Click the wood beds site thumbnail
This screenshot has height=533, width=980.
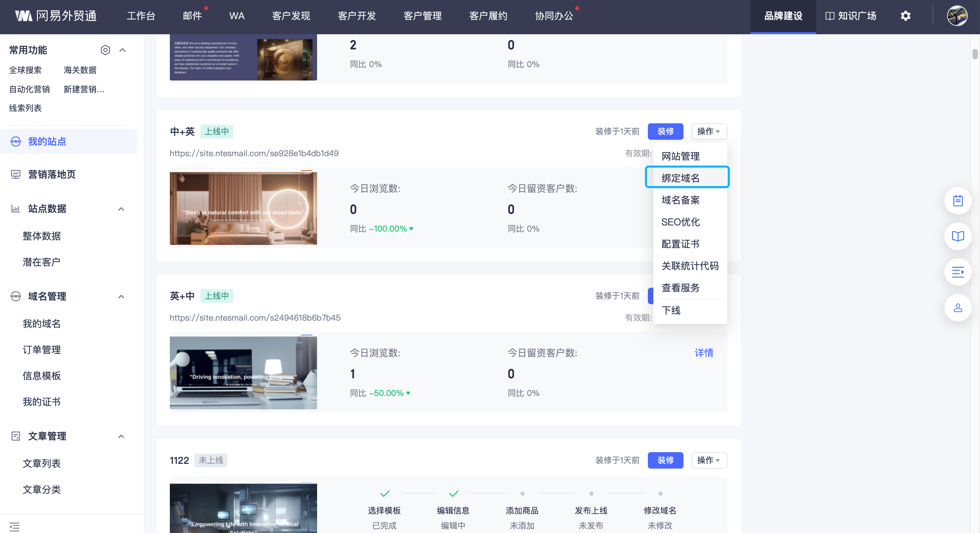pyautogui.click(x=243, y=208)
